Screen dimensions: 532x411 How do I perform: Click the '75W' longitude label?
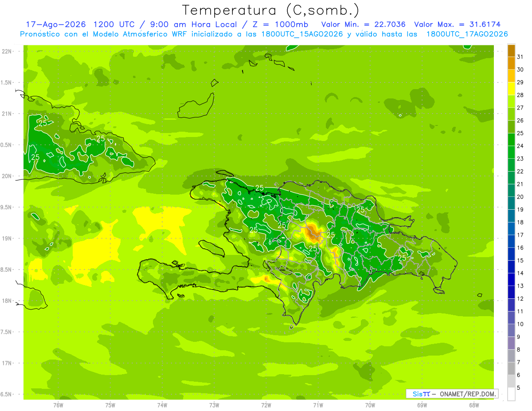[110, 405]
